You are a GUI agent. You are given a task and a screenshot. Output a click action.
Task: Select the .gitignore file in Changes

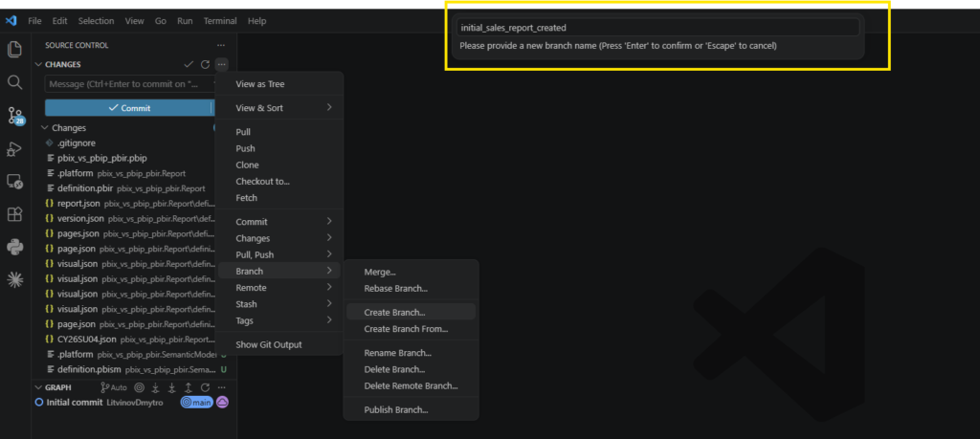(x=77, y=143)
